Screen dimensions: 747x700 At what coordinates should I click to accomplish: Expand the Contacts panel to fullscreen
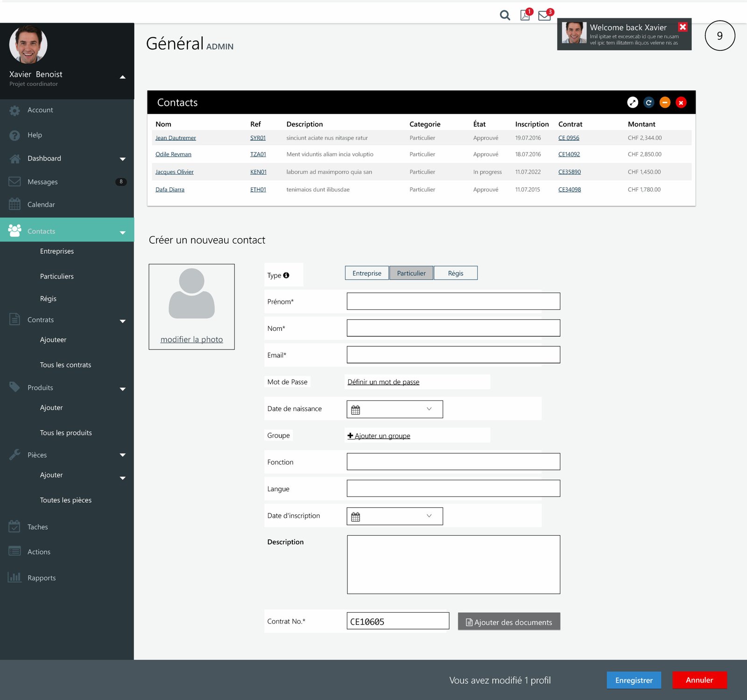click(x=632, y=103)
